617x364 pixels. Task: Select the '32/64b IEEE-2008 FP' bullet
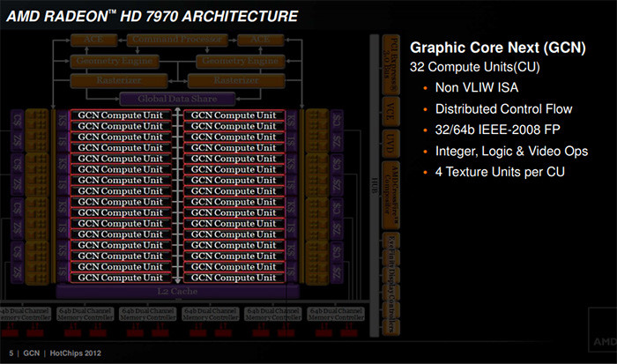(497, 130)
